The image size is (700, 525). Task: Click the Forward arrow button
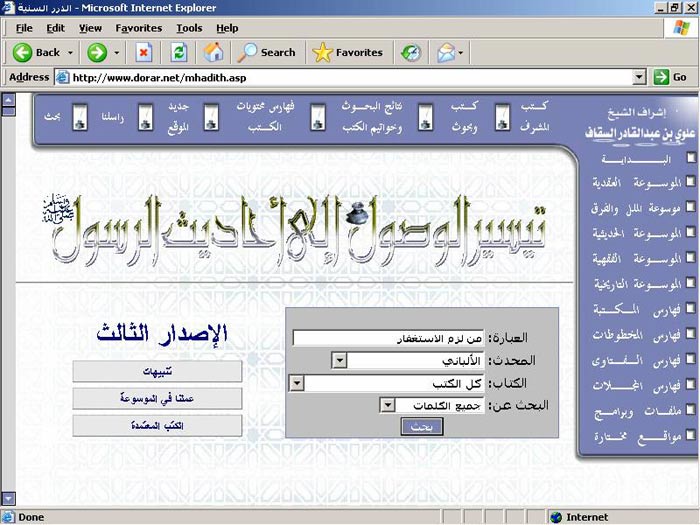pyautogui.click(x=97, y=52)
